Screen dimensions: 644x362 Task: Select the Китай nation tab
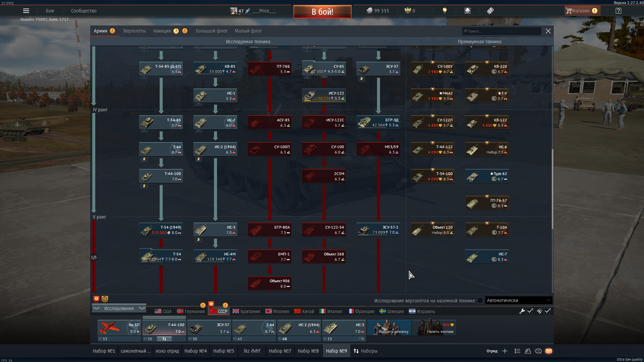pos(304,311)
